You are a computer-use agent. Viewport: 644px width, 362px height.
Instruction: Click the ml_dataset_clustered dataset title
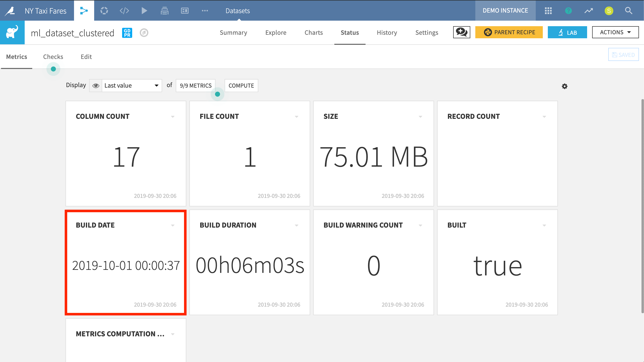pos(73,33)
